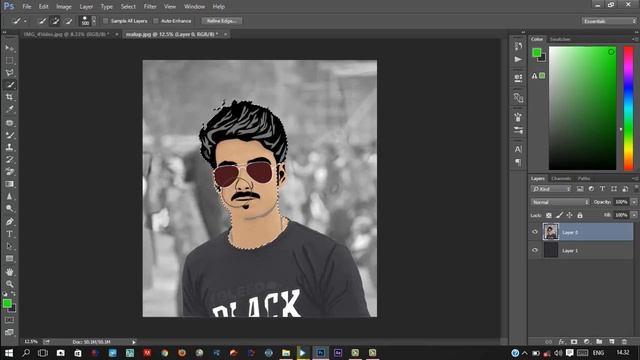Enable Sample All Layers checkbox
Image resolution: width=640 pixels, height=360 pixels.
(x=106, y=21)
